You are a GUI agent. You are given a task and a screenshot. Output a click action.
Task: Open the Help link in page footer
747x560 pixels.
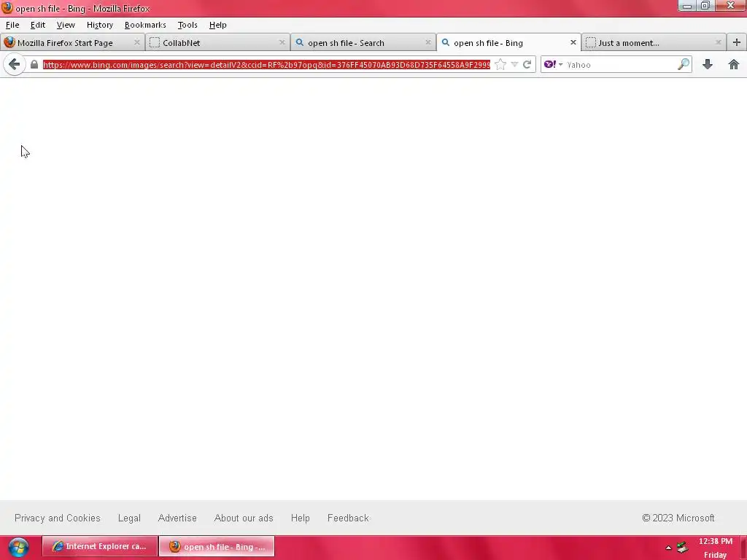pyautogui.click(x=300, y=518)
